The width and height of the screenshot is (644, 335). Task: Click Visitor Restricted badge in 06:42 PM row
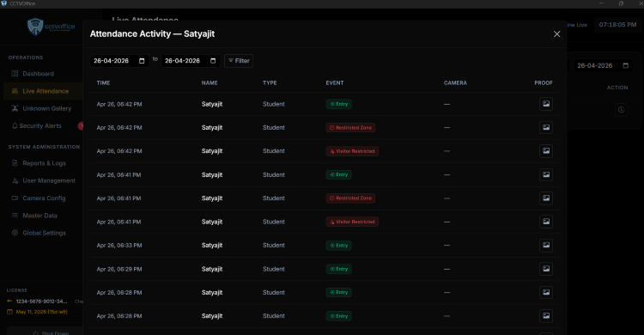(352, 151)
